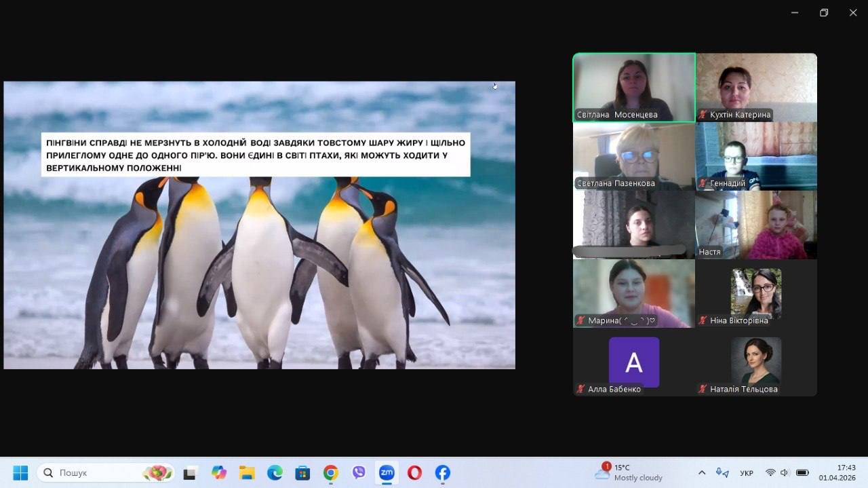
Task: Open Copilot from the taskbar
Action: (x=218, y=472)
